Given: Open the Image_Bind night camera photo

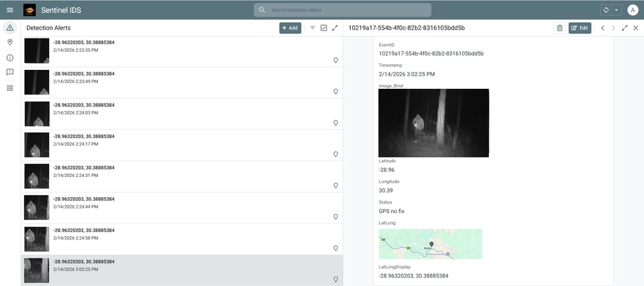Looking at the screenshot, I should 434,123.
